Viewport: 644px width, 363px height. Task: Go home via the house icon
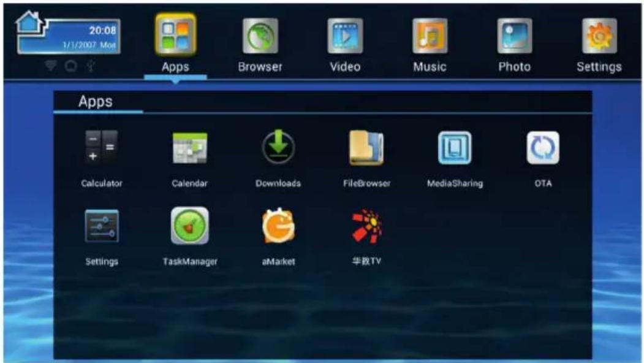[29, 21]
